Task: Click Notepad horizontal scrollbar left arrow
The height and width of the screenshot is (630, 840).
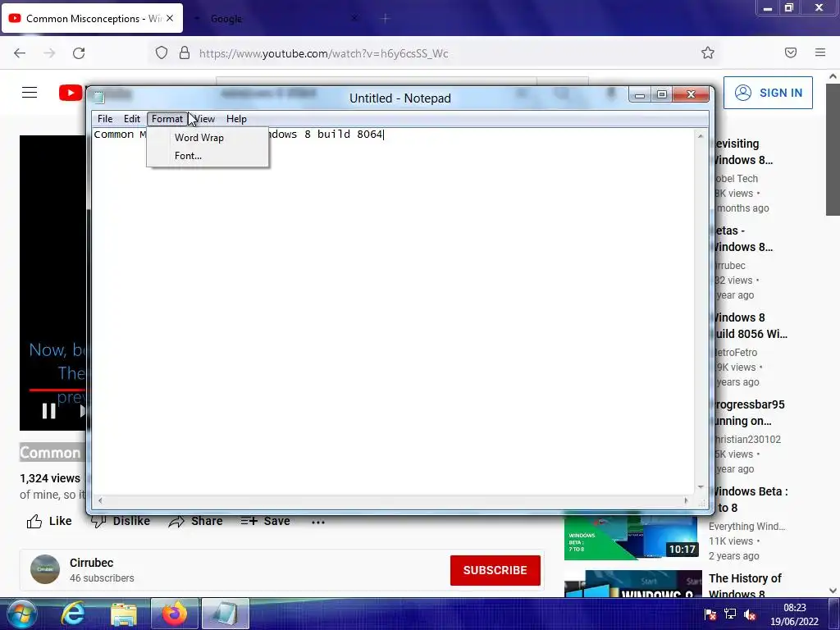Action: (99, 501)
